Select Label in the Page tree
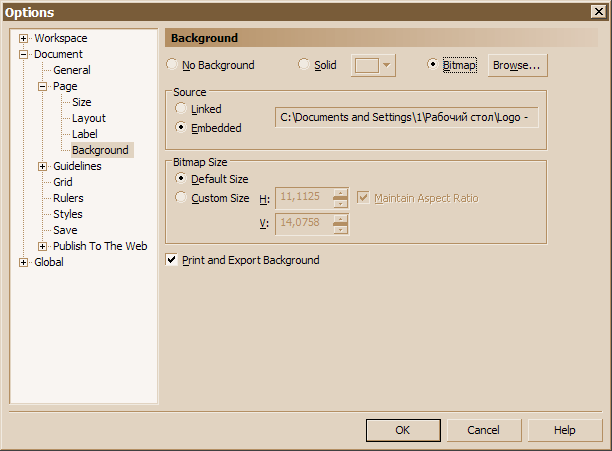 [x=85, y=134]
